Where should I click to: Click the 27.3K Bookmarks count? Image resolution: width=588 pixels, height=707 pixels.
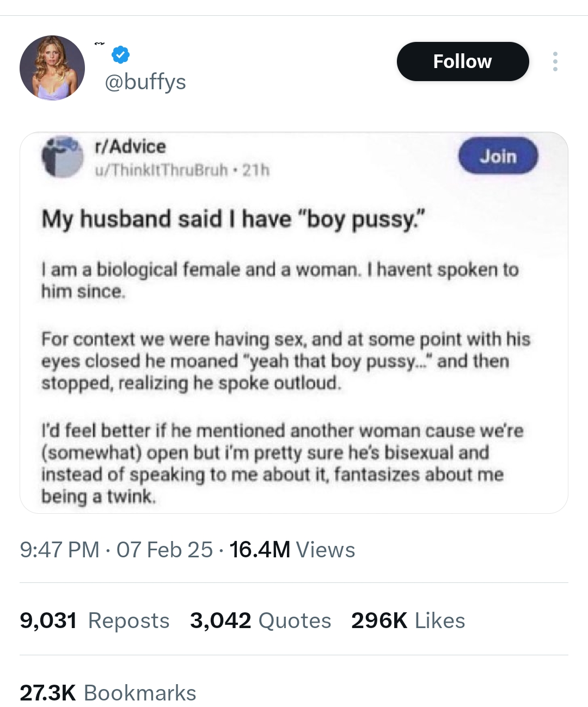(108, 693)
